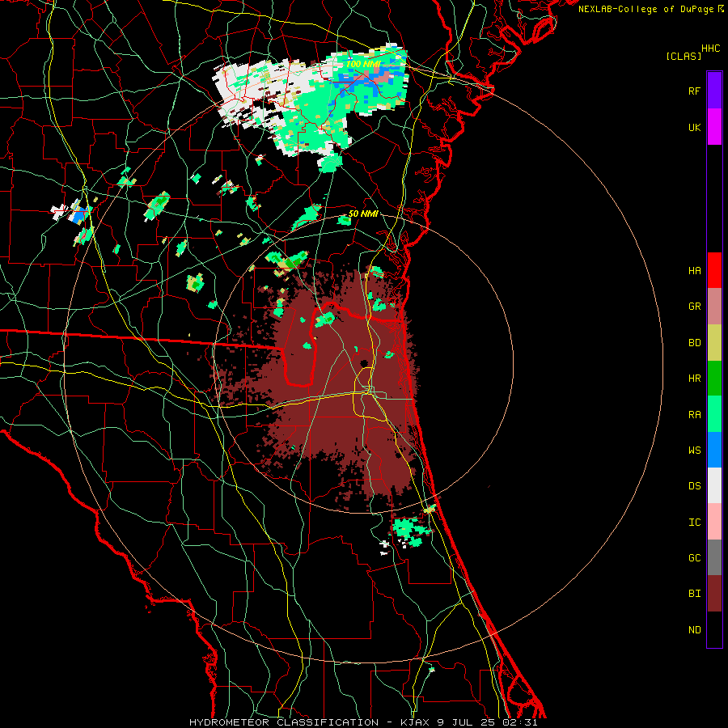Select the BD yellow legend swatch
728x728 pixels.
click(714, 343)
